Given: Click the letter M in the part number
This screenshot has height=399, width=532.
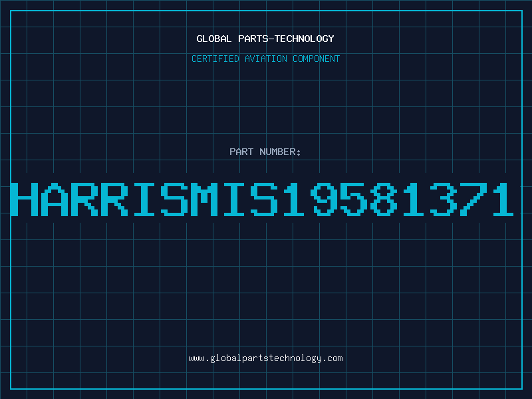Looking at the screenshot, I should 204,199.
